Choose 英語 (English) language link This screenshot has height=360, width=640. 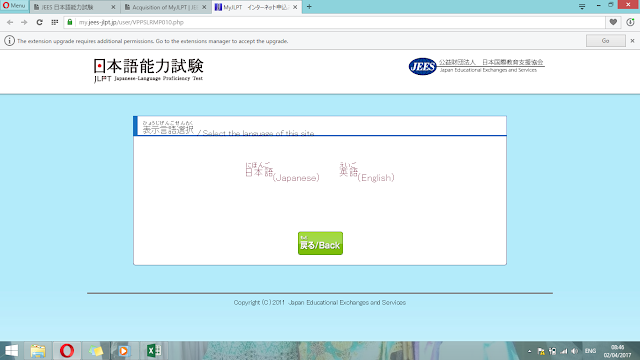[x=367, y=172]
